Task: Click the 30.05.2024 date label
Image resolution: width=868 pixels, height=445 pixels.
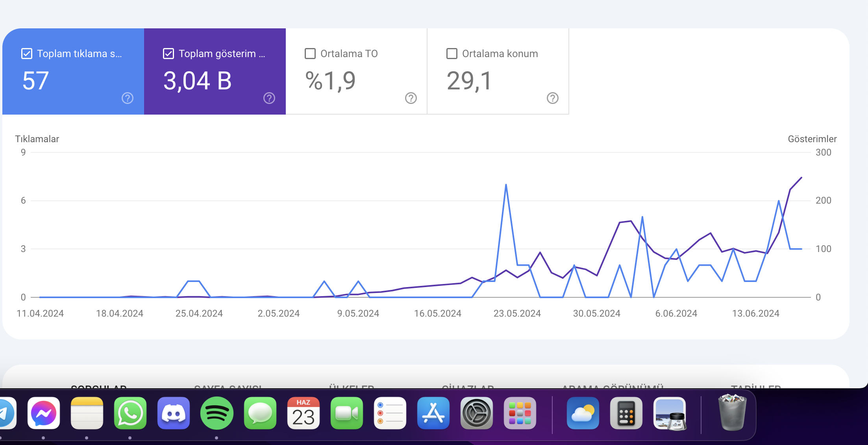Action: pyautogui.click(x=597, y=313)
